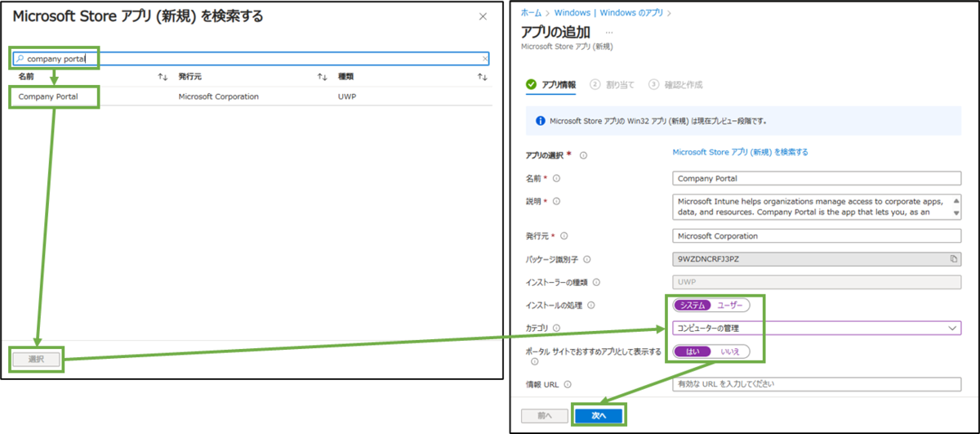This screenshot has width=980, height=434.
Task: Close the Microsoft Store app search pane
Action: (x=483, y=16)
